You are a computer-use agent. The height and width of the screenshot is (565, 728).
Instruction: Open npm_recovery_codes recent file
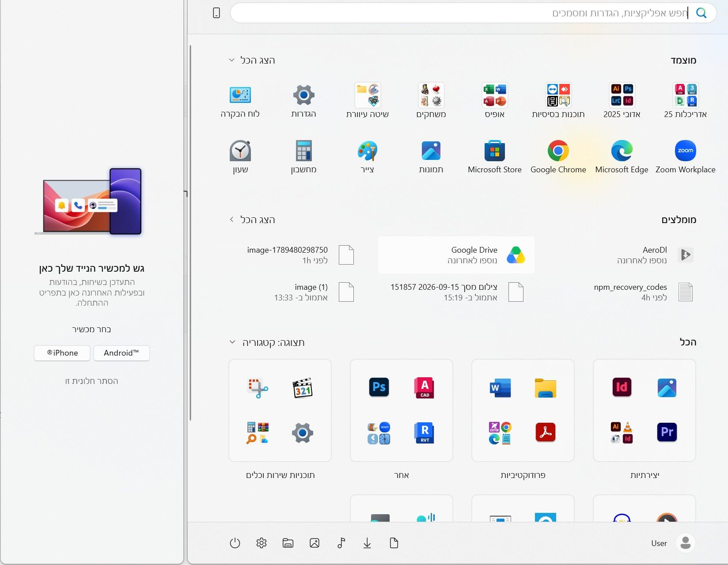point(626,292)
